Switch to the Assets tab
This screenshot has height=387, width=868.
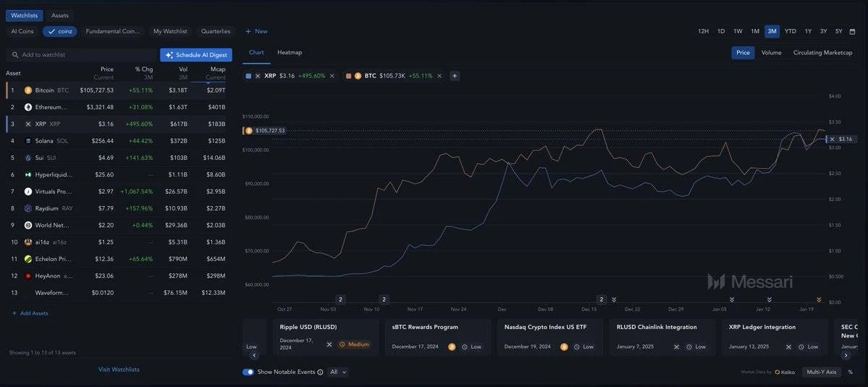click(x=60, y=15)
